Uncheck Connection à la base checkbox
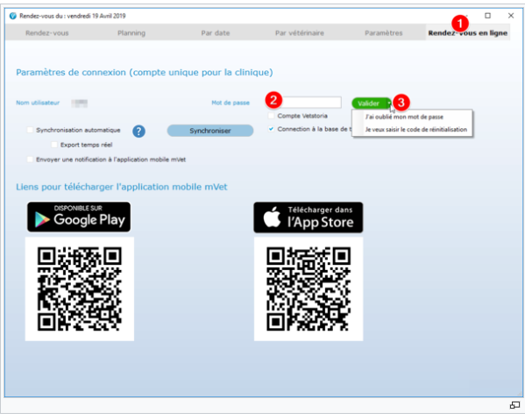This screenshot has width=525, height=420. pyautogui.click(x=271, y=129)
